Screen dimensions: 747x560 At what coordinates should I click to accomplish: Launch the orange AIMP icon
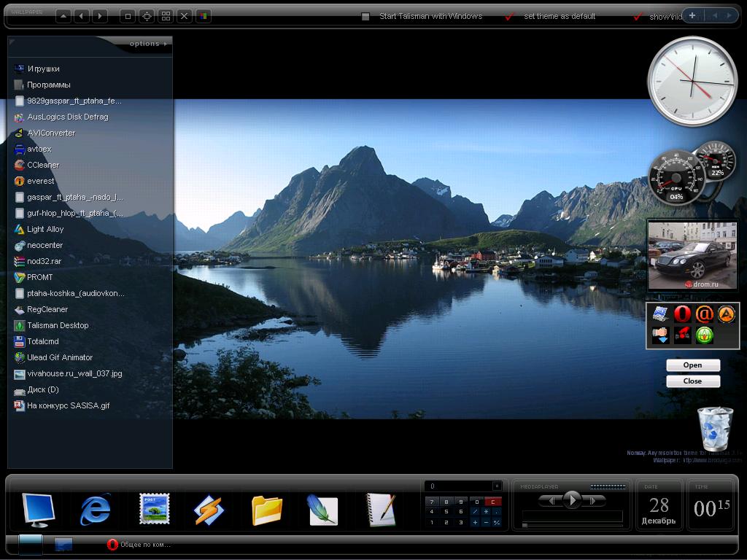(x=726, y=314)
